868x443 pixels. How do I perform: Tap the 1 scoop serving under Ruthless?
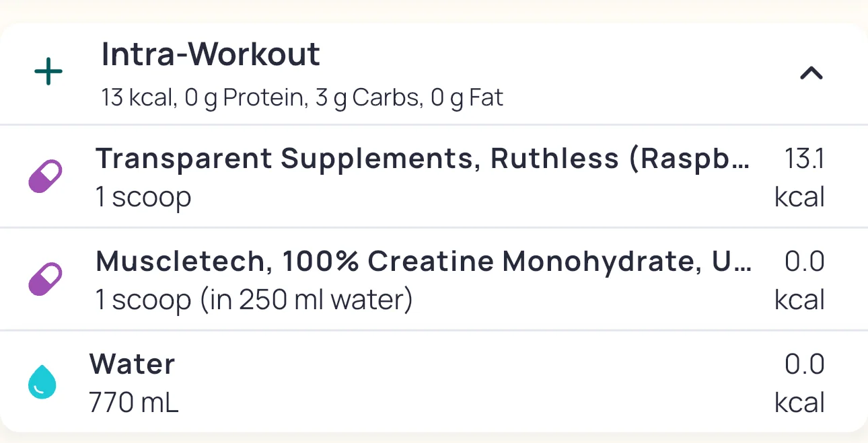(143, 197)
